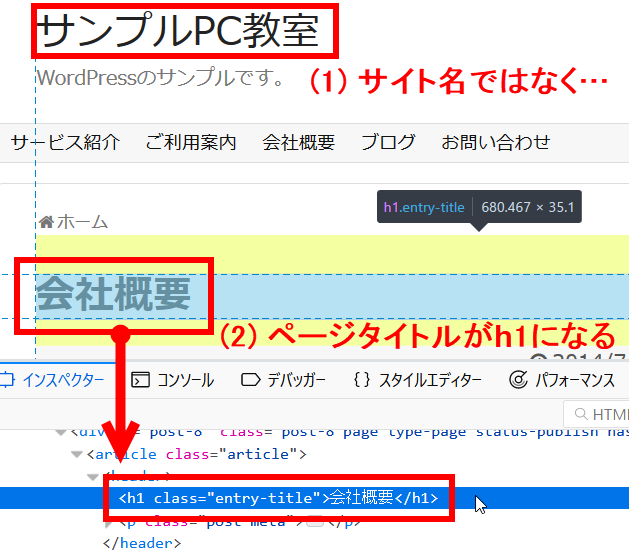Click the 会社概要 page heading
The width and height of the screenshot is (629, 553).
[114, 295]
